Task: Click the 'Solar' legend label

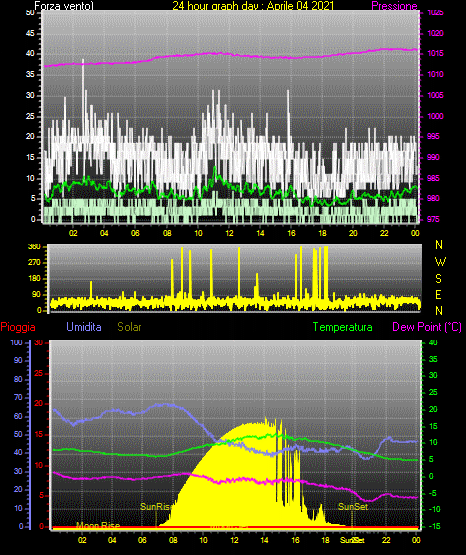Action: tap(129, 327)
